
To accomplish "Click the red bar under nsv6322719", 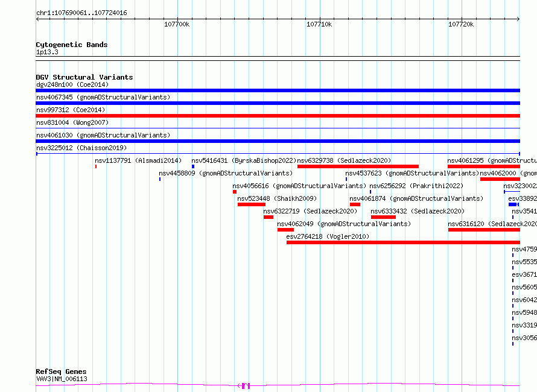I will 268,217.
